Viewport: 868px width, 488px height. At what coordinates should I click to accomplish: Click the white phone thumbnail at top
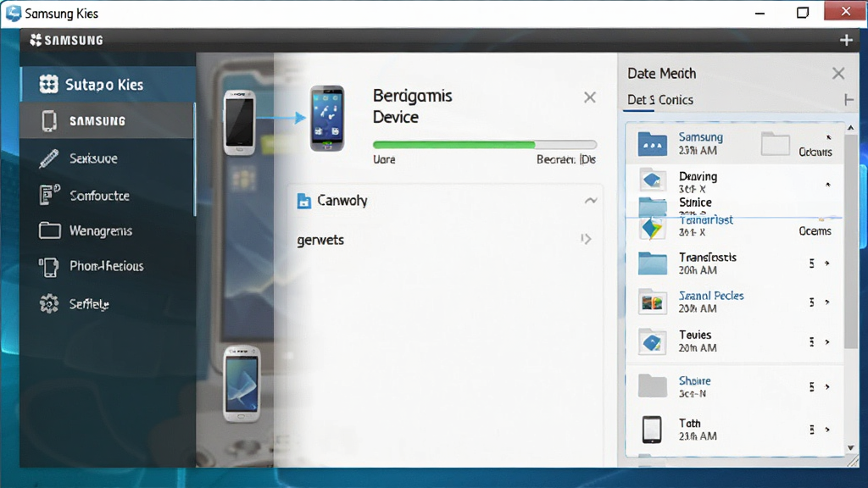click(x=239, y=122)
